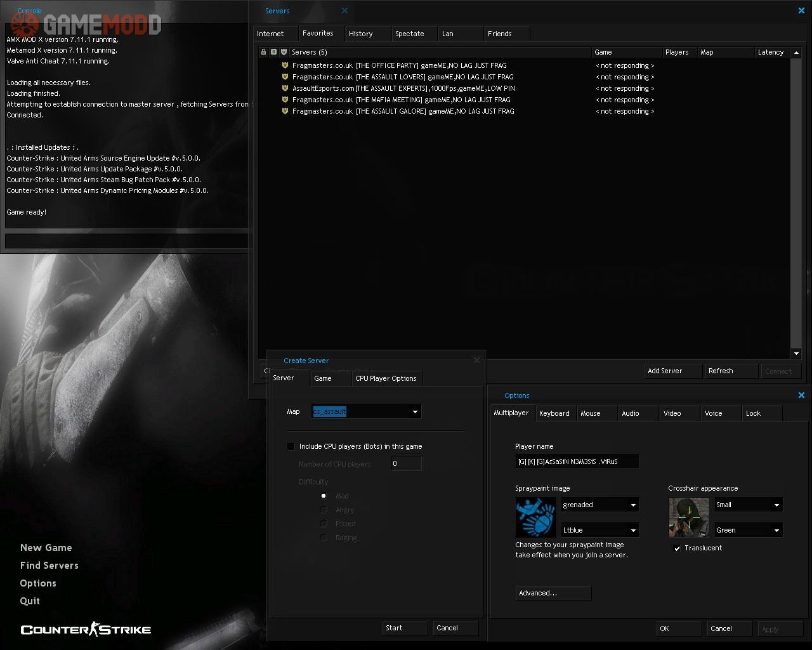Click the spraypaint image preview
This screenshot has height=650, width=812.
click(x=535, y=517)
